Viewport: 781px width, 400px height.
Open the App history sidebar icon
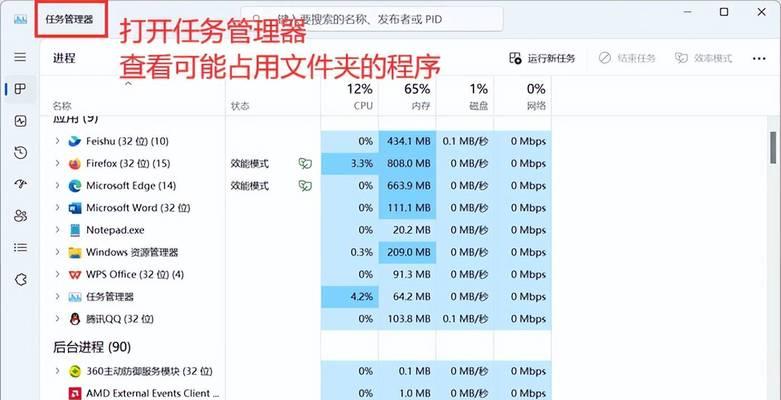[20, 152]
